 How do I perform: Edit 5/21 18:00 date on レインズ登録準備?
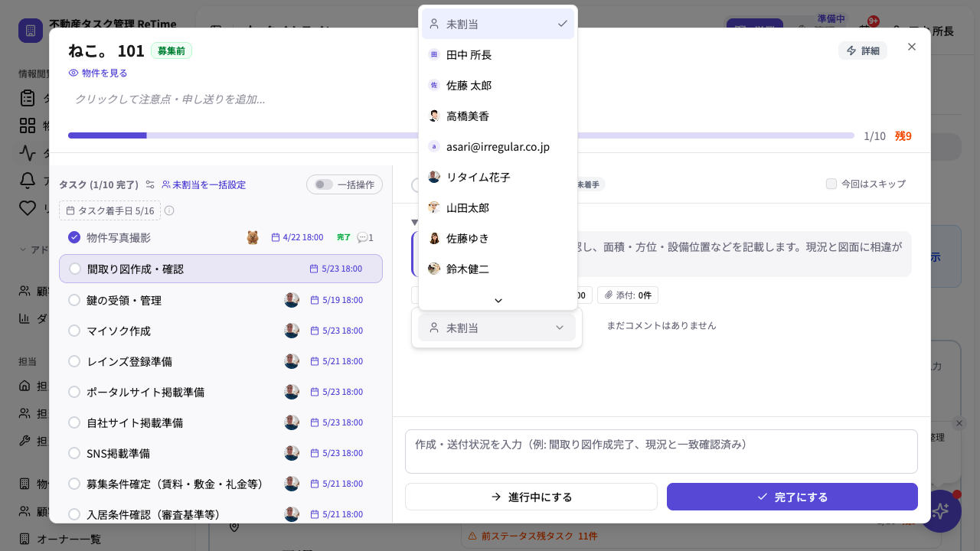click(x=336, y=361)
